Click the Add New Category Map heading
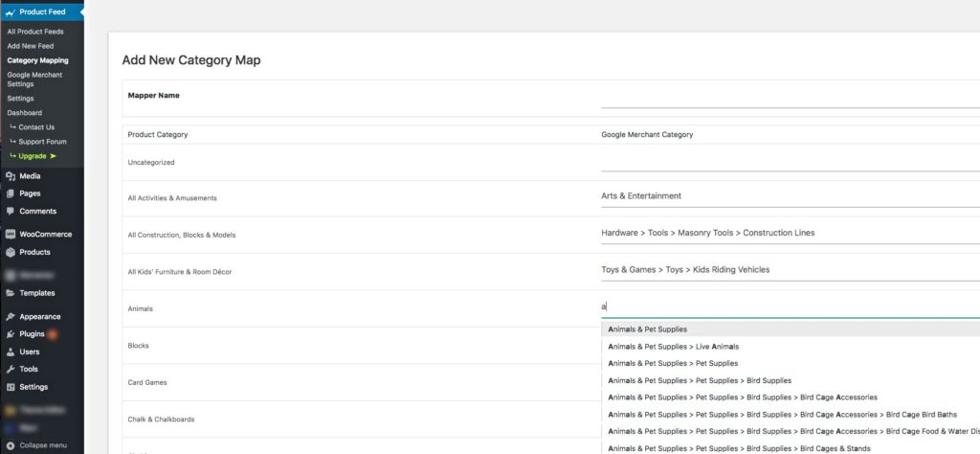The width and height of the screenshot is (980, 454). (x=191, y=60)
